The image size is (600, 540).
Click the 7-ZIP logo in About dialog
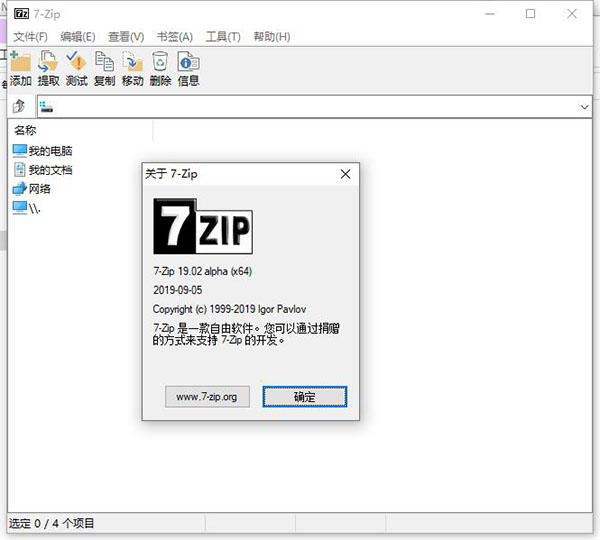coord(203,226)
